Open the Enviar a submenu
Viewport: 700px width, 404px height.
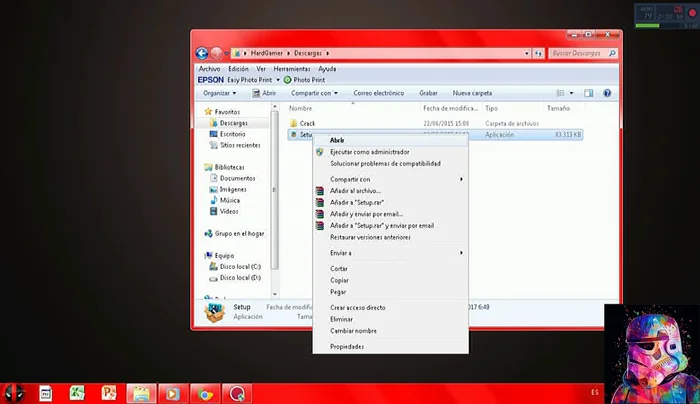point(391,253)
